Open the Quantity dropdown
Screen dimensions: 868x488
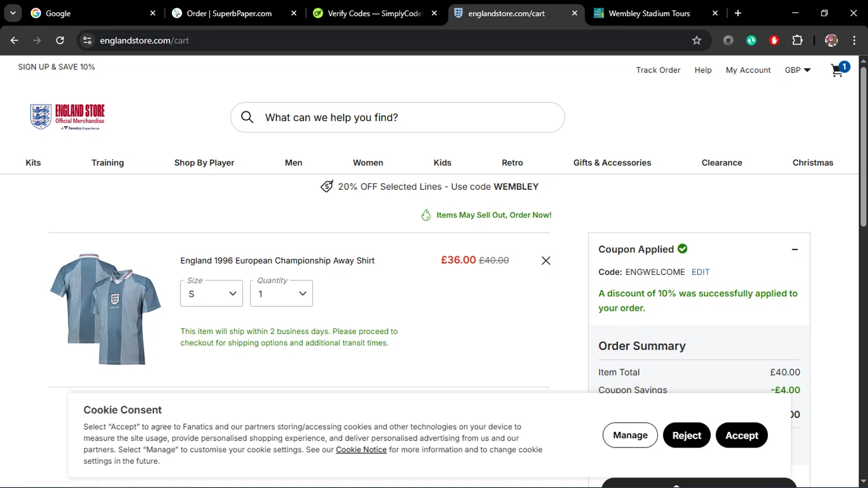(x=281, y=293)
